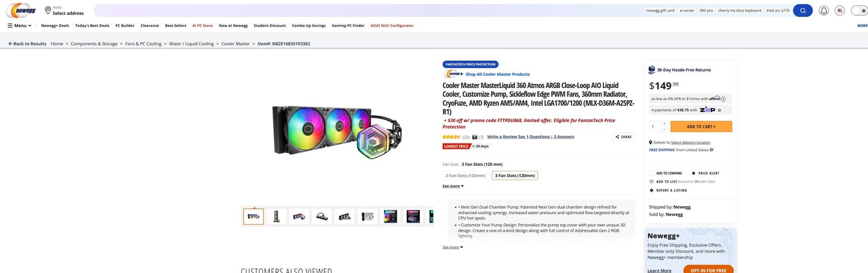Click the Add to Cart button
The width and height of the screenshot is (868, 273).
click(x=701, y=127)
